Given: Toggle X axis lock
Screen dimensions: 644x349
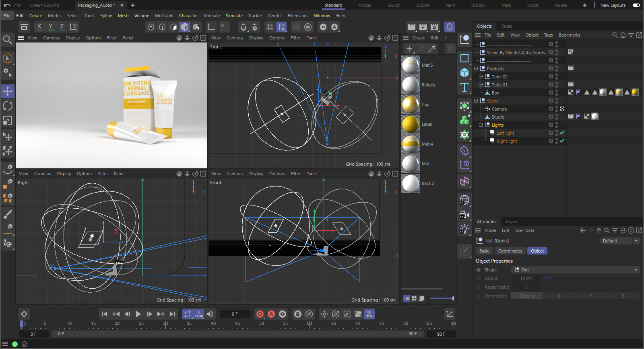Looking at the screenshot, I should (39, 27).
